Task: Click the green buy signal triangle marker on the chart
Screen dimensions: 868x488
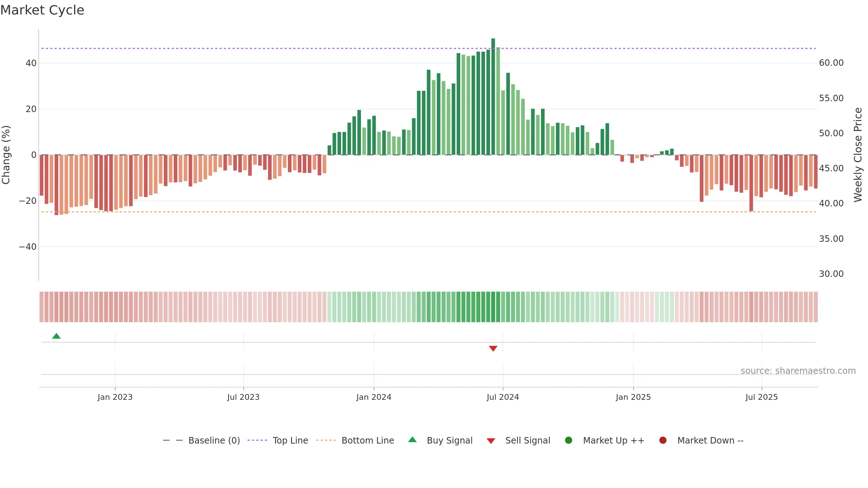Action: [56, 336]
